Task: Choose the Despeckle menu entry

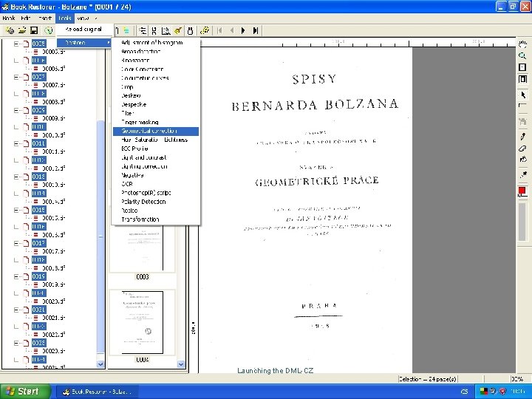Action: point(156,104)
